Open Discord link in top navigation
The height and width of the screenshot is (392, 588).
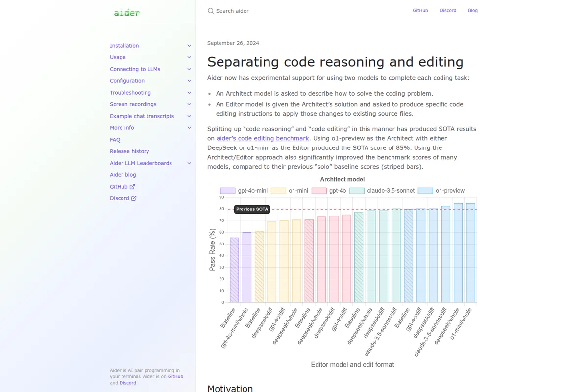tap(448, 10)
